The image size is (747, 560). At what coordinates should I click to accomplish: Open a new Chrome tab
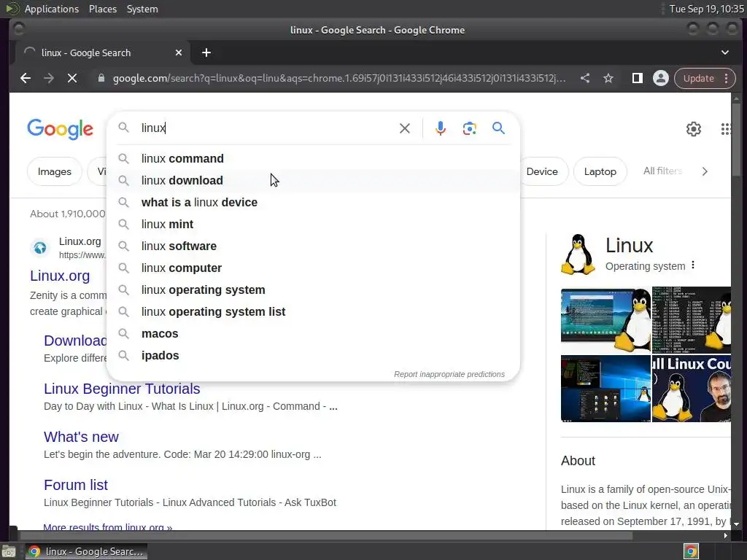[206, 52]
